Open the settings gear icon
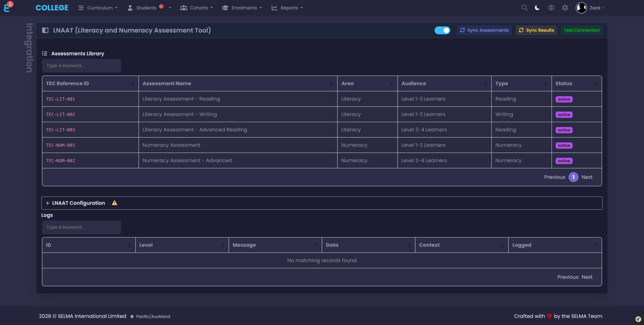Image resolution: width=644 pixels, height=325 pixels. click(565, 8)
